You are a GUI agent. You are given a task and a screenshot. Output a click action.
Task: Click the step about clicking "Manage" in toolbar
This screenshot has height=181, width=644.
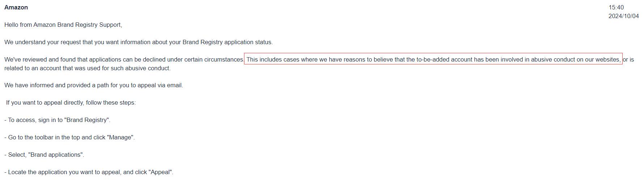point(69,138)
